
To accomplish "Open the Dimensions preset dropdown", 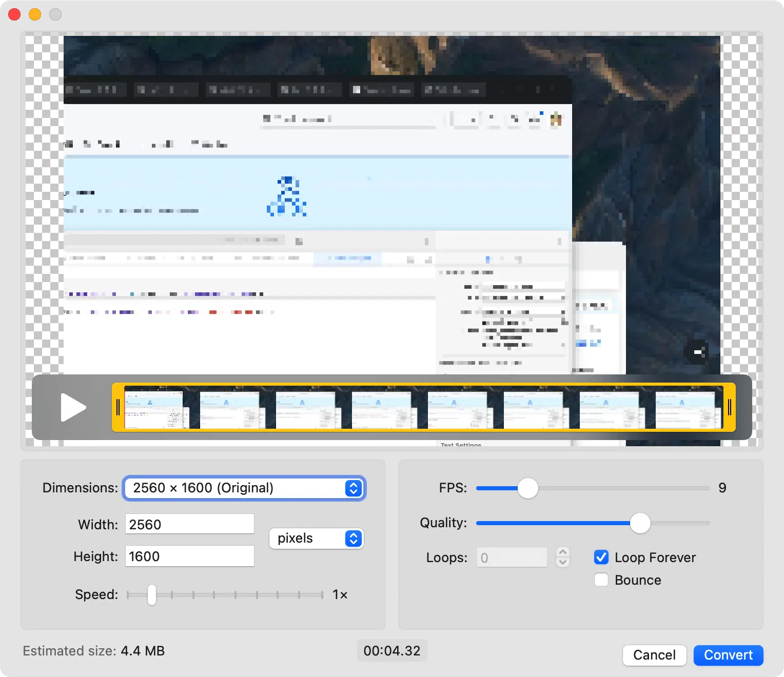I will tap(244, 488).
